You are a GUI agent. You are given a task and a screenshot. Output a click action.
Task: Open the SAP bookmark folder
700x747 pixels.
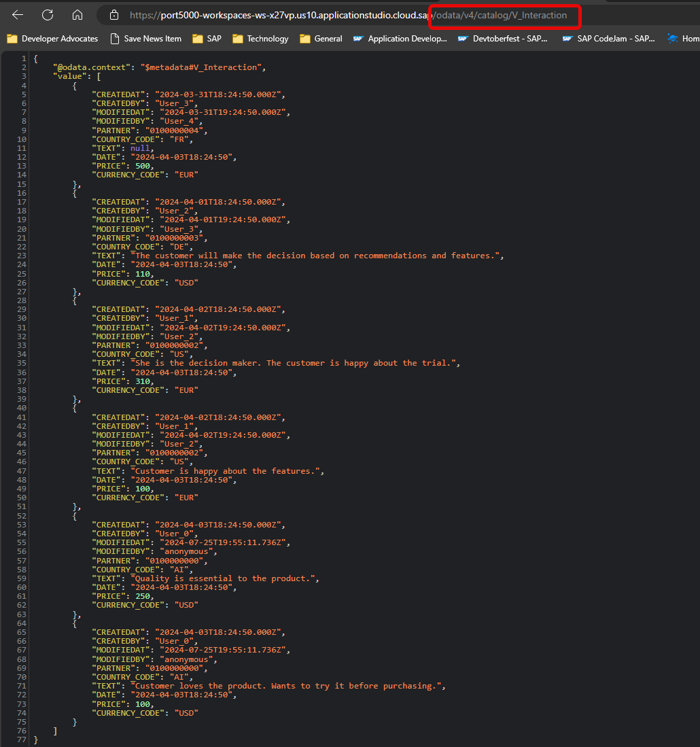(x=207, y=39)
